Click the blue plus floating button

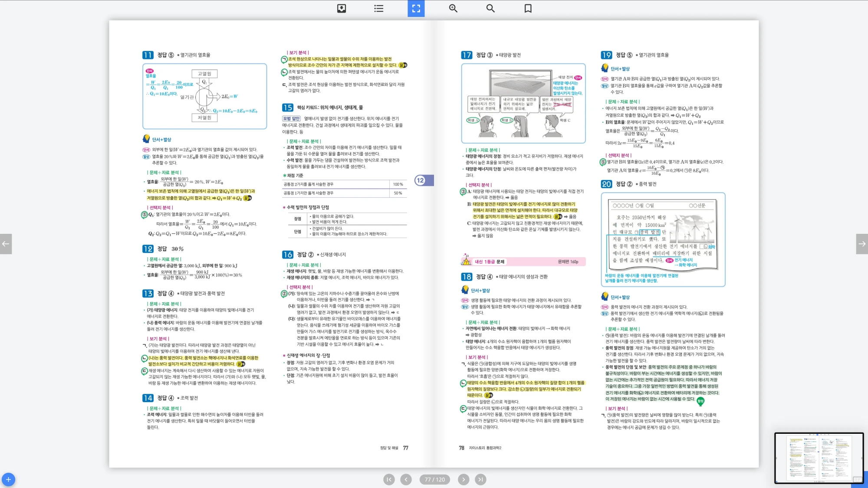click(x=8, y=479)
